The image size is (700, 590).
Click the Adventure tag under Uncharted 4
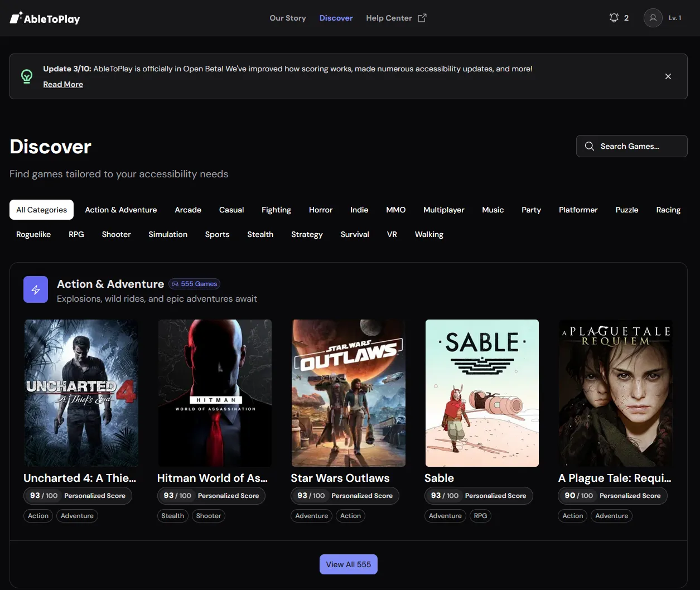click(77, 516)
